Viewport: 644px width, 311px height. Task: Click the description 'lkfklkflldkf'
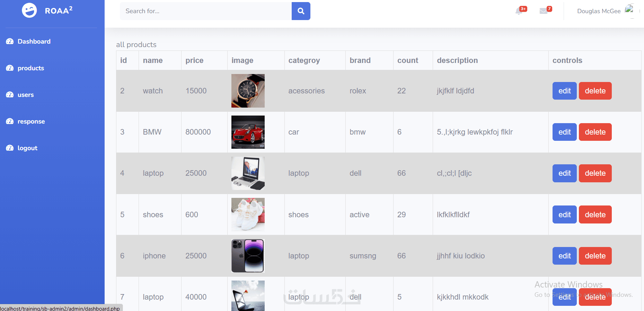point(453,214)
